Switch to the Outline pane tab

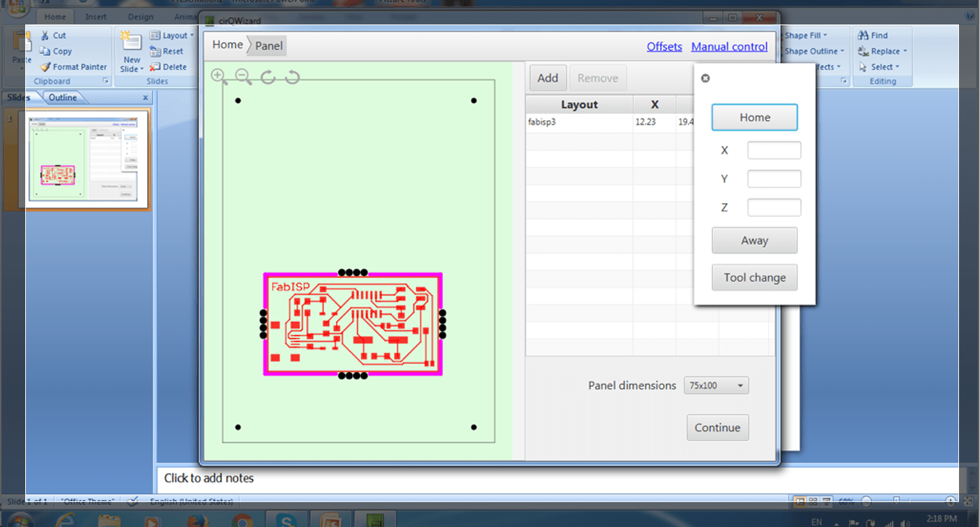(x=62, y=97)
